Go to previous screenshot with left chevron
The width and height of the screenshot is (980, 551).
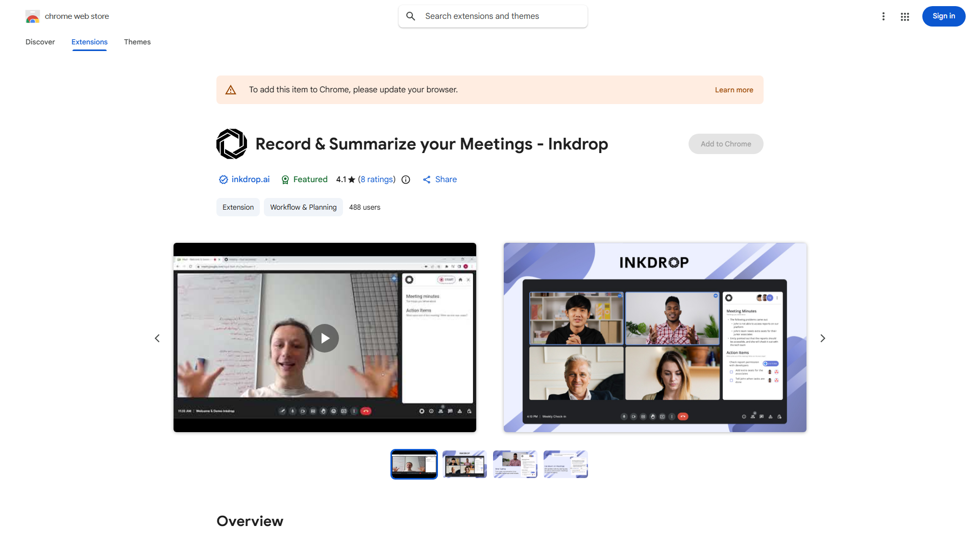[157, 338]
